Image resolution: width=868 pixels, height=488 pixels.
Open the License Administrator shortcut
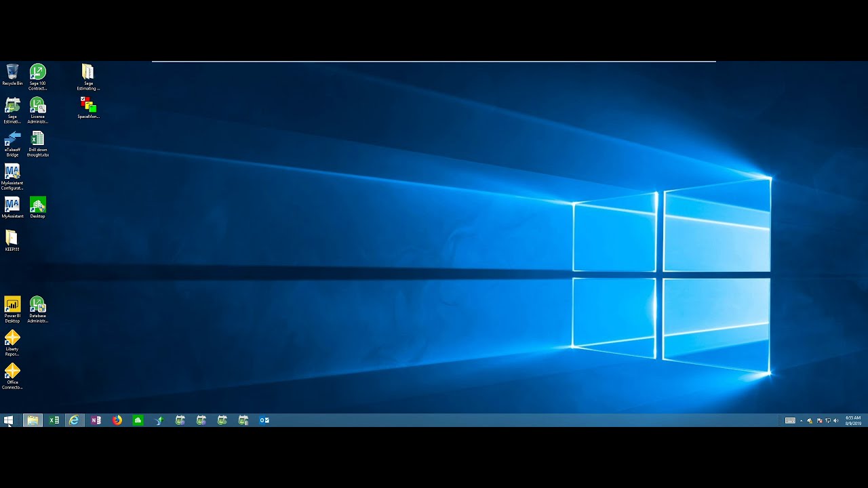click(37, 110)
